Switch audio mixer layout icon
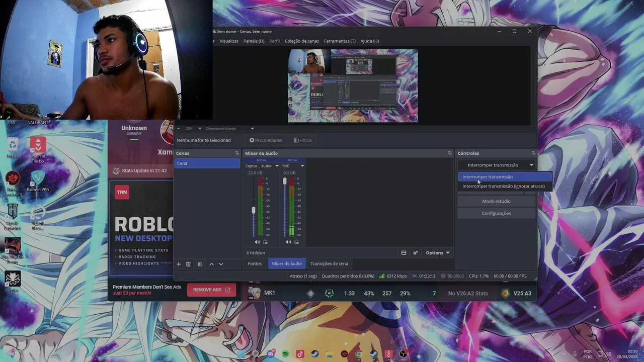Image resolution: width=644 pixels, height=362 pixels. (404, 253)
